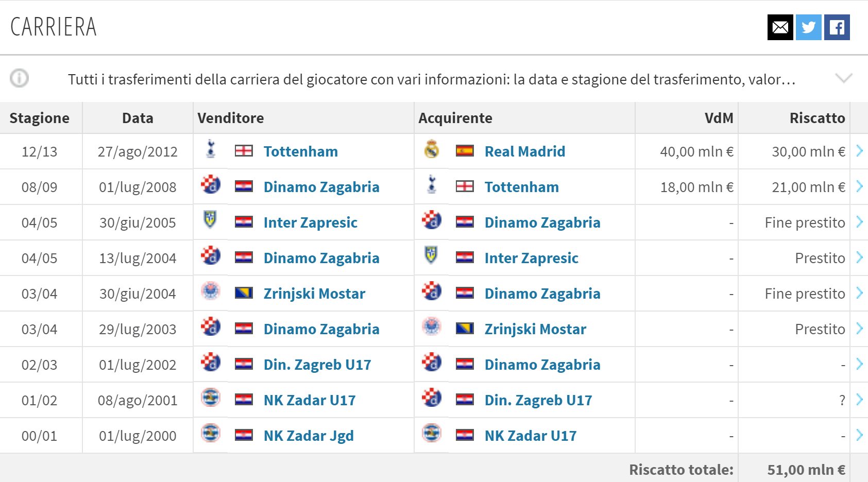The height and width of the screenshot is (482, 868).
Task: Open Real Madrid club link
Action: 525,151
